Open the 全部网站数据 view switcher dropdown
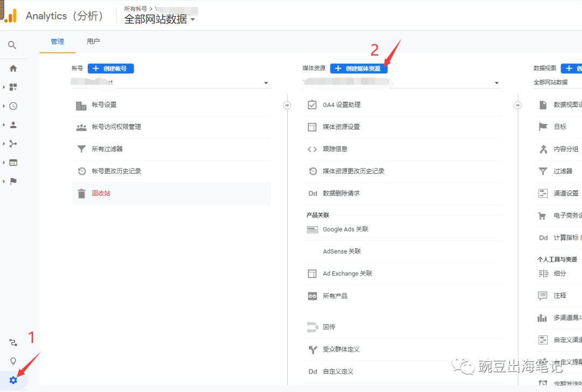This screenshot has width=582, height=392. (x=160, y=19)
